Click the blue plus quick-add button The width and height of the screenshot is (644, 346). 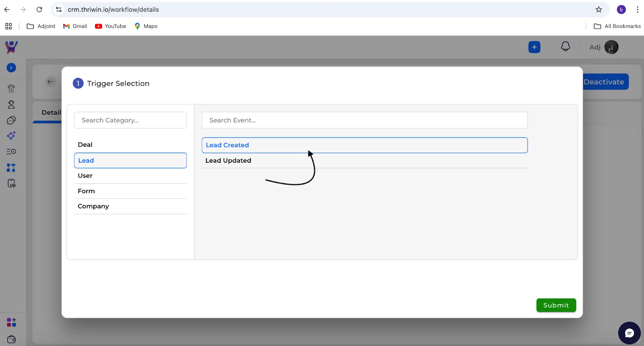pos(534,47)
